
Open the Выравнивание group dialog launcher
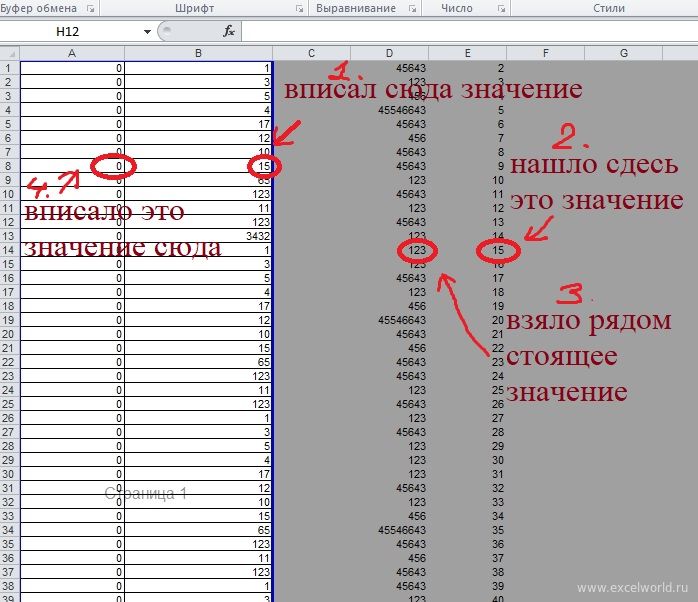413,8
